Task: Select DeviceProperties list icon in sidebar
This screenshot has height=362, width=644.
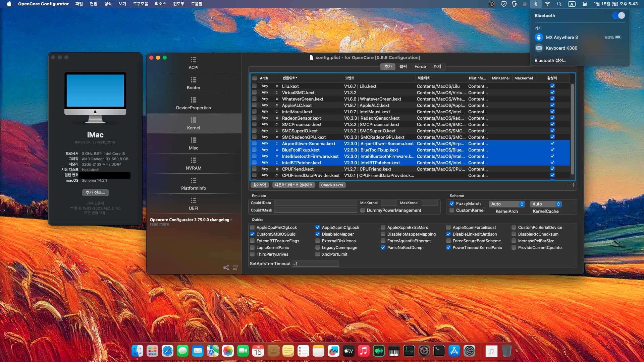Action: click(194, 100)
